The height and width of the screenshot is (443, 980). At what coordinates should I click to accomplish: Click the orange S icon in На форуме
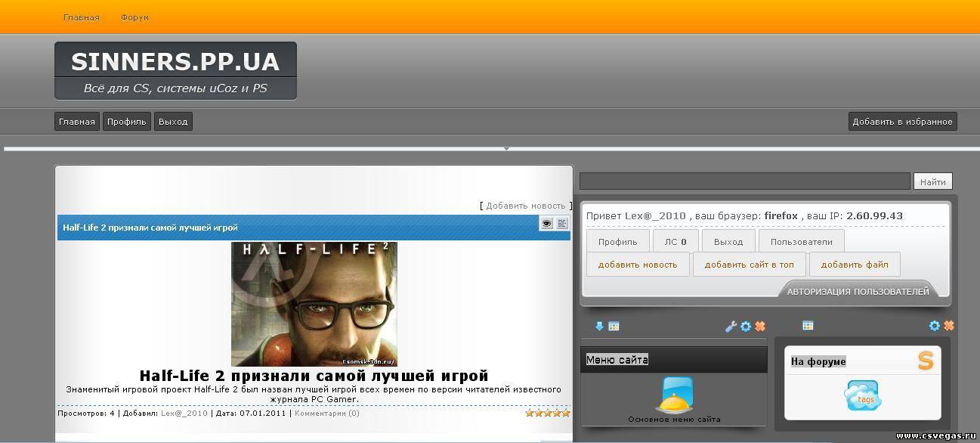coord(926,361)
